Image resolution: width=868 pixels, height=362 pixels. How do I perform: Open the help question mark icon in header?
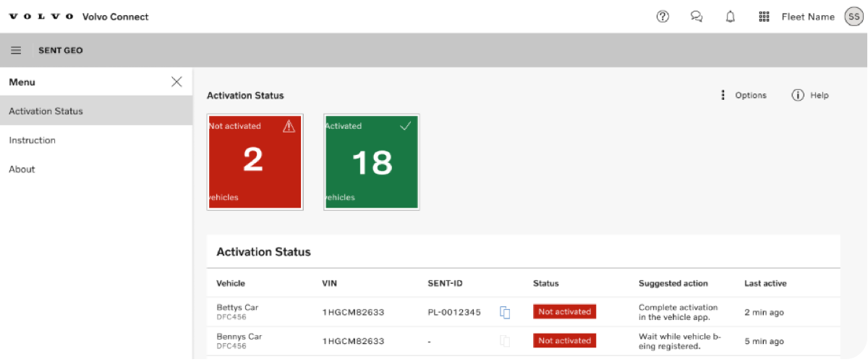(x=663, y=17)
